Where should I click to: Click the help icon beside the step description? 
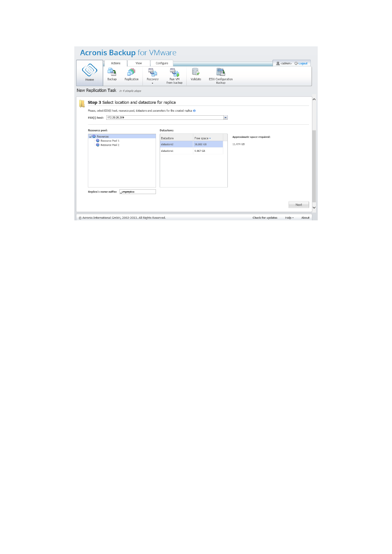tap(195, 111)
